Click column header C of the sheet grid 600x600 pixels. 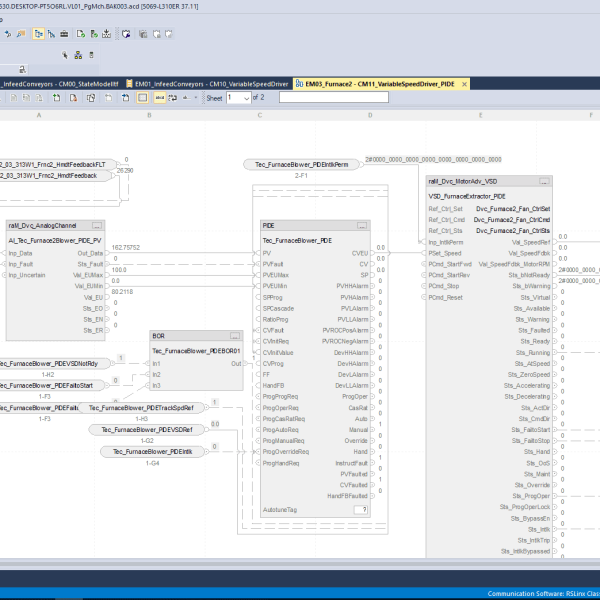pyautogui.click(x=260, y=115)
